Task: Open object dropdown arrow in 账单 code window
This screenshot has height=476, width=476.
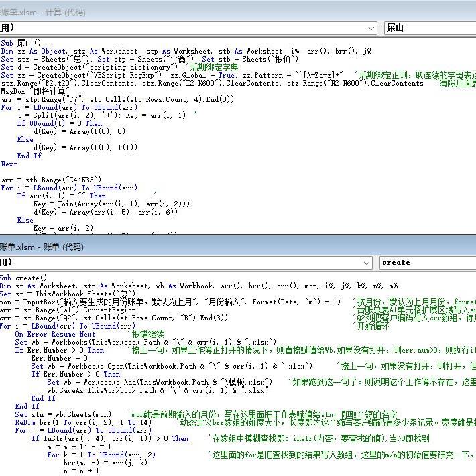Action: (x=367, y=263)
